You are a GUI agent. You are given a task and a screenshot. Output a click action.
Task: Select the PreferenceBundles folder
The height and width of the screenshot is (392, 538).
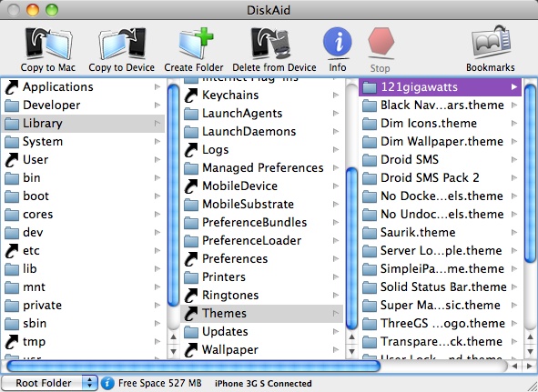pos(262,223)
